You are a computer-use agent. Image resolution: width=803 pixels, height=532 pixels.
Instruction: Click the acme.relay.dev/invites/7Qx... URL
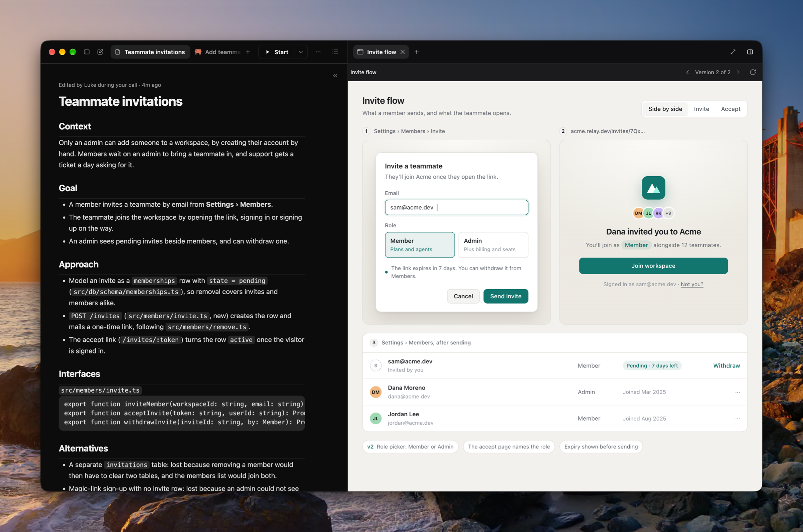(608, 131)
